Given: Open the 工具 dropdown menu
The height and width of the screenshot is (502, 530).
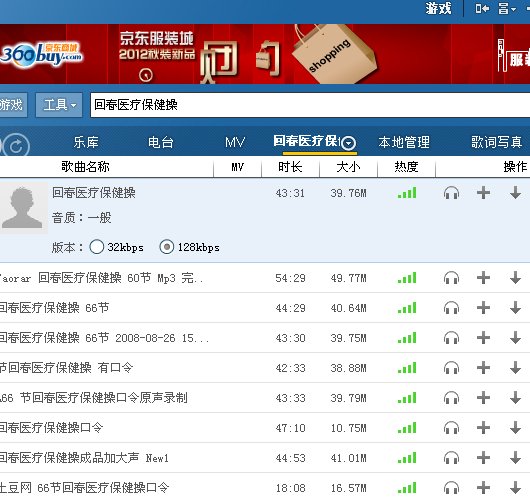Looking at the screenshot, I should [59, 105].
